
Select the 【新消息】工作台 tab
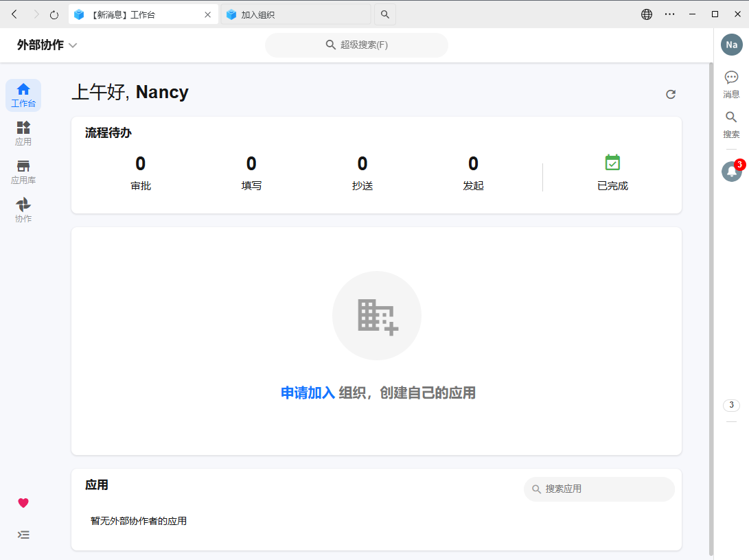point(137,14)
